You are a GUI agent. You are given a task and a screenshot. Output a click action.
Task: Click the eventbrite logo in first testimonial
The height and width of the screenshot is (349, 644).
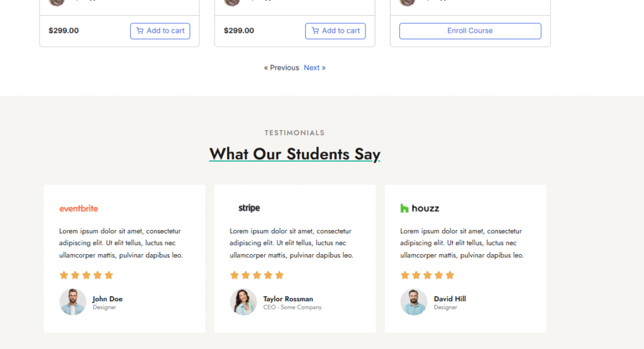79,208
